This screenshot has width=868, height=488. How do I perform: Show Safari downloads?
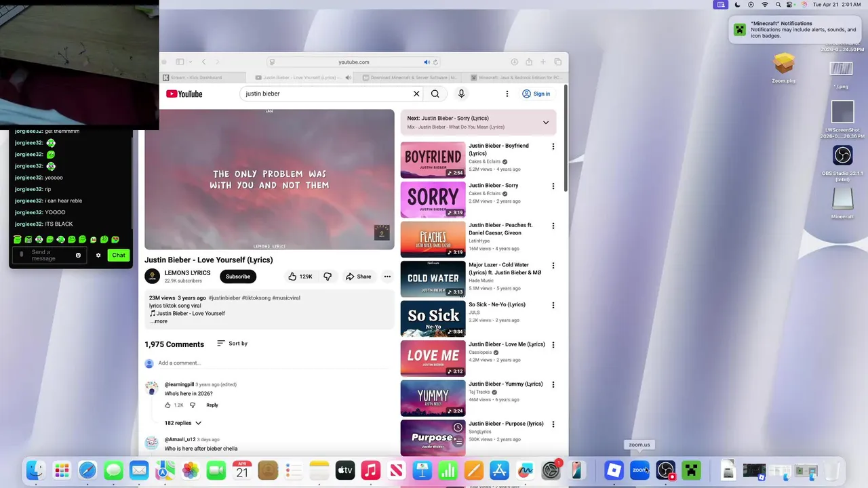pyautogui.click(x=515, y=62)
